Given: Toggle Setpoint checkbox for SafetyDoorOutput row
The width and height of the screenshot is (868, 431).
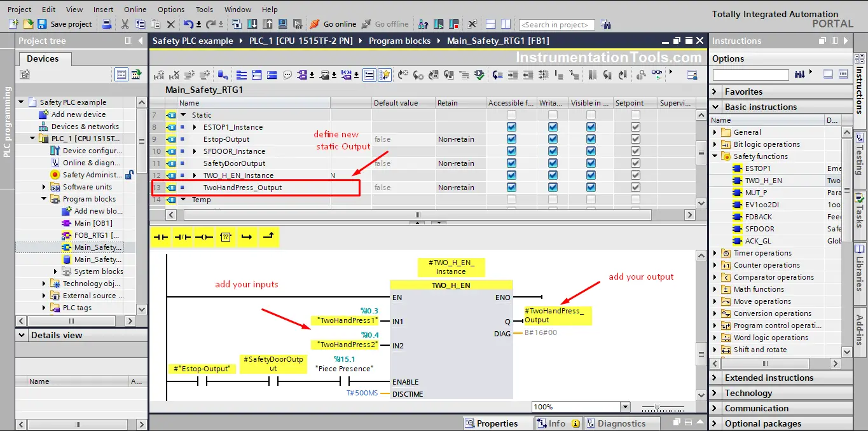Looking at the screenshot, I should click(635, 163).
